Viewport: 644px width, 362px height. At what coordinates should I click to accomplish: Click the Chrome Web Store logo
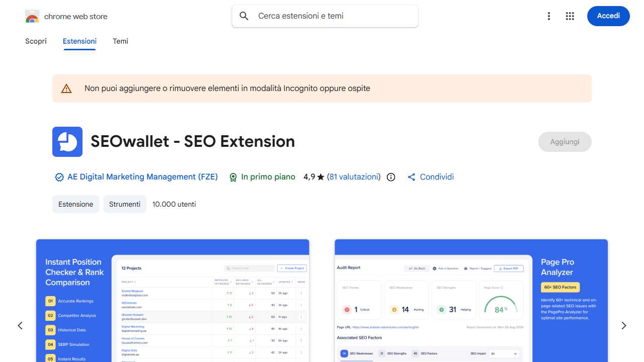[x=32, y=16]
